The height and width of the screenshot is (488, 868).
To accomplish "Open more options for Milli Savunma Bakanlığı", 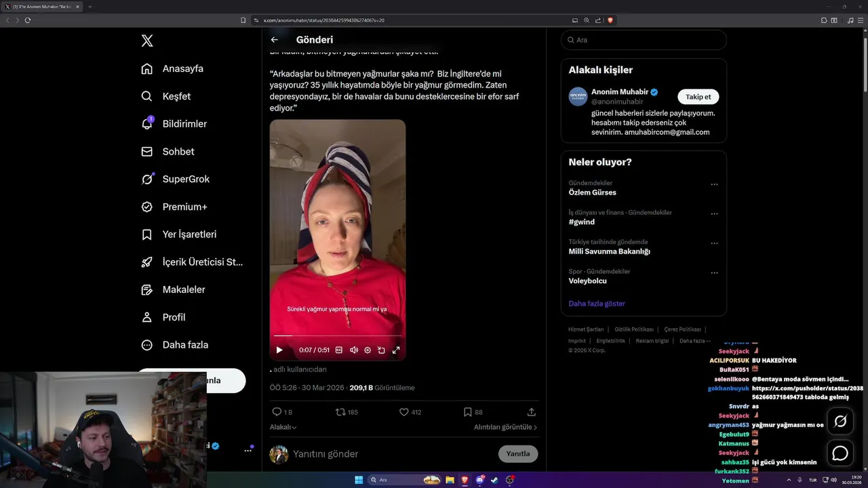I will click(714, 243).
